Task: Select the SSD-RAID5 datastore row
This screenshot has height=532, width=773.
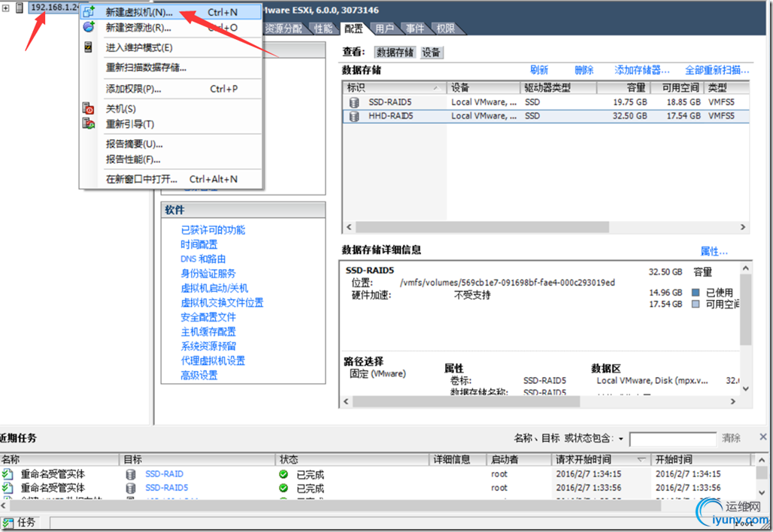Action: pos(546,102)
